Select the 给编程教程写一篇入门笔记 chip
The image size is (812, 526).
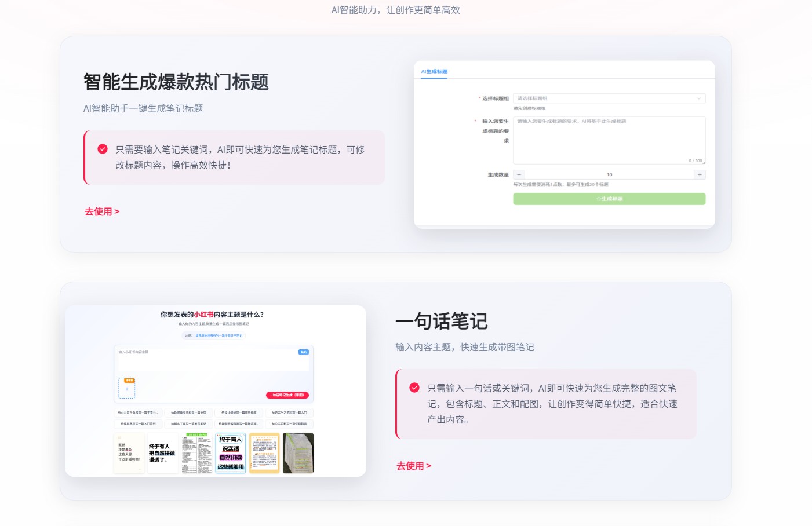click(x=140, y=424)
